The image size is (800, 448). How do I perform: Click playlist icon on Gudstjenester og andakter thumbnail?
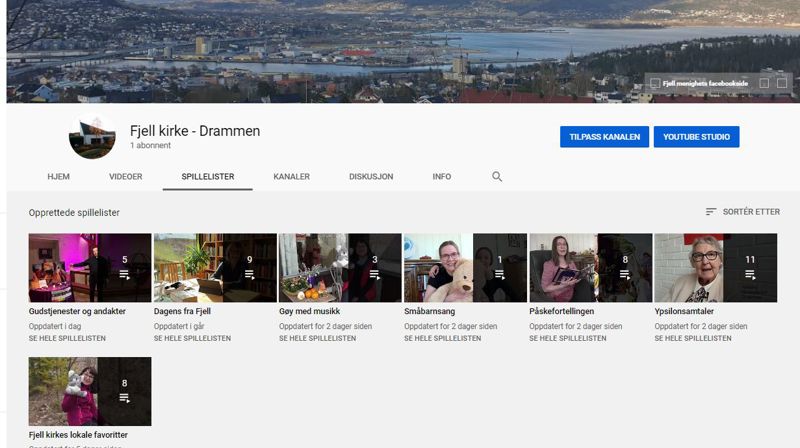[124, 275]
